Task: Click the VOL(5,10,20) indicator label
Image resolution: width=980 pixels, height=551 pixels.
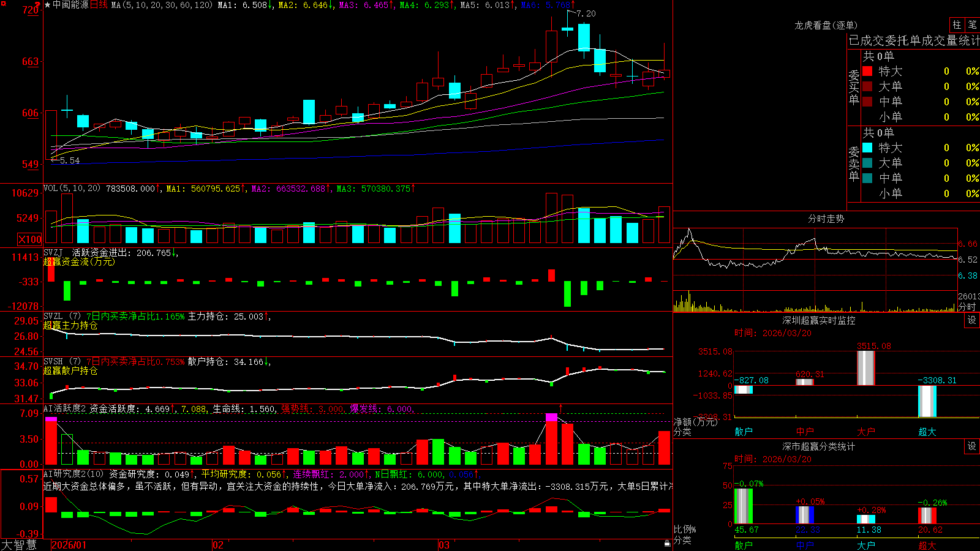Action: 72,188
